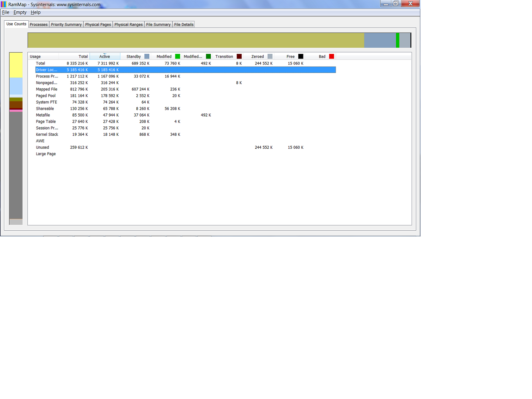Open the Physical Pages tab

tap(98, 25)
